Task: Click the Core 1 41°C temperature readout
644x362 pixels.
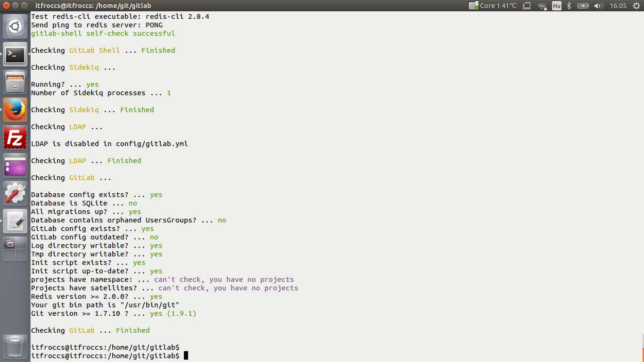Action: coord(493,6)
